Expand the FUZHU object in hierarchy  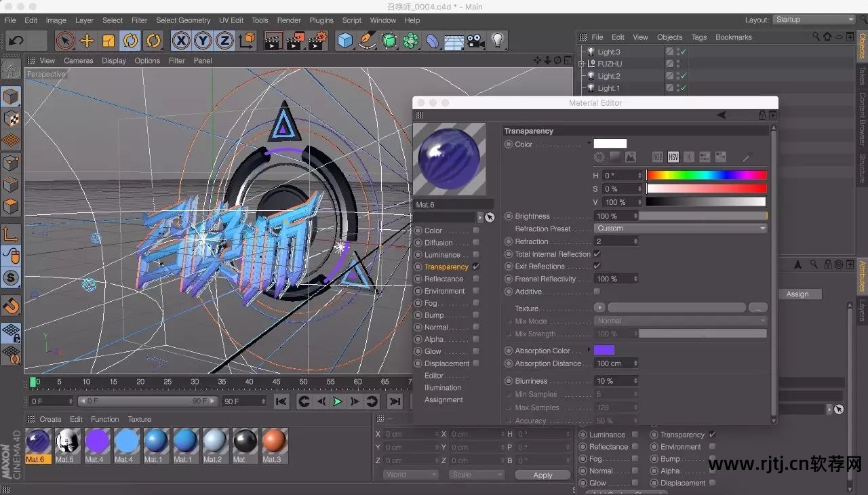click(x=581, y=64)
